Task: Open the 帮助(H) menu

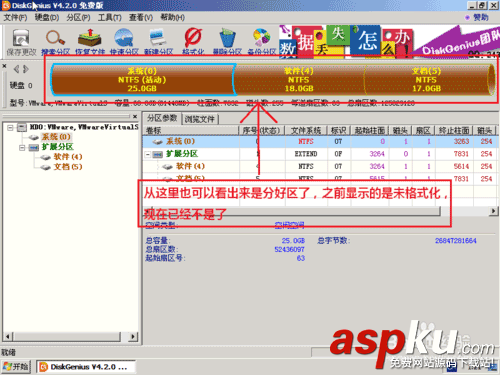Action: point(172,17)
